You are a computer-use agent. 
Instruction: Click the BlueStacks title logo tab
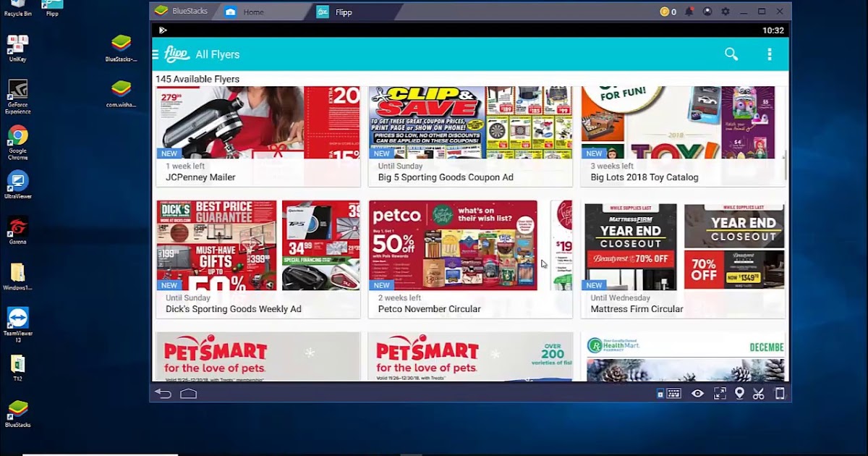(x=182, y=12)
